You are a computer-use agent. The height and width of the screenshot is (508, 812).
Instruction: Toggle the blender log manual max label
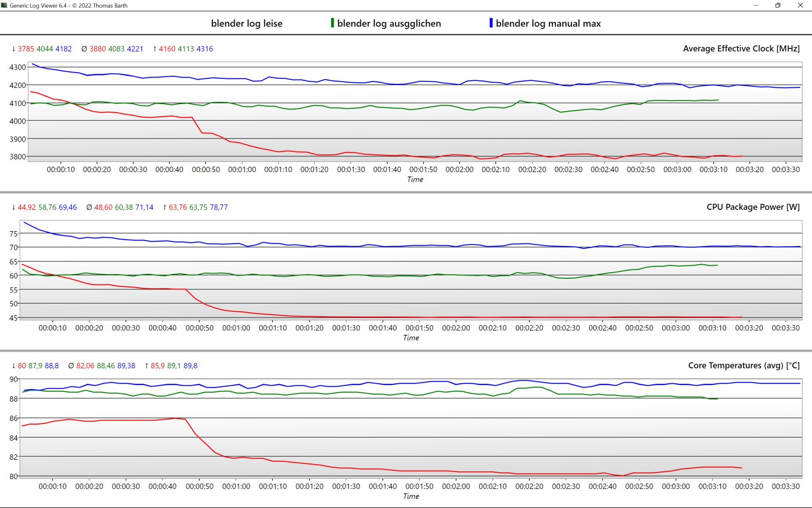coord(548,24)
